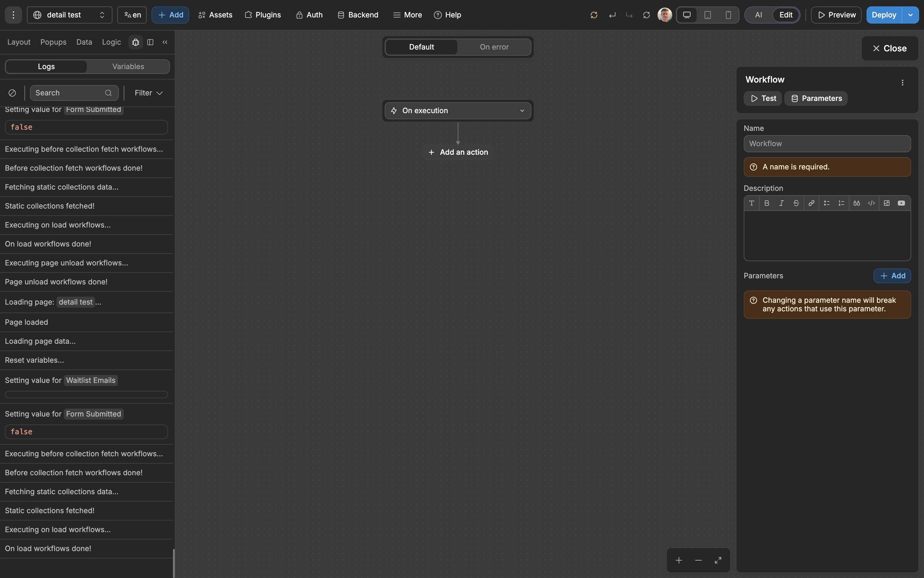Open the Plugins menu
Screen dimensions: 924x578
[x=263, y=15]
